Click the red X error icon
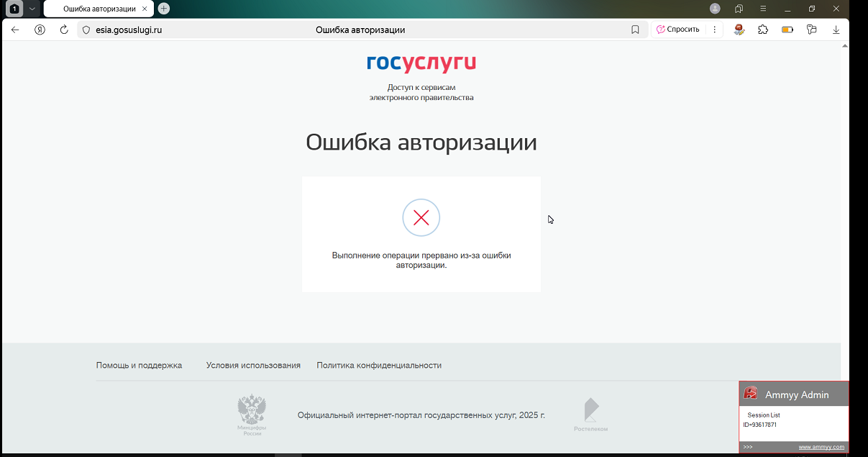The width and height of the screenshot is (868, 457). click(x=421, y=217)
